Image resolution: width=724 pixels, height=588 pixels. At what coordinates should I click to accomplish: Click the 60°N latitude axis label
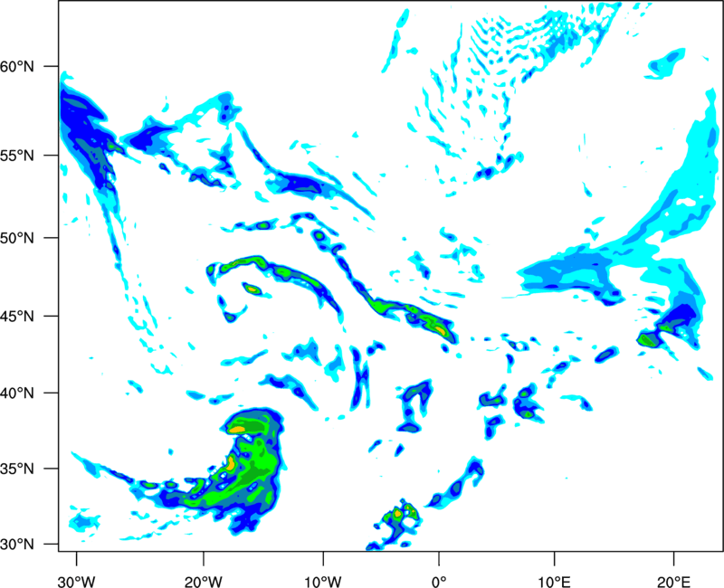click(17, 66)
